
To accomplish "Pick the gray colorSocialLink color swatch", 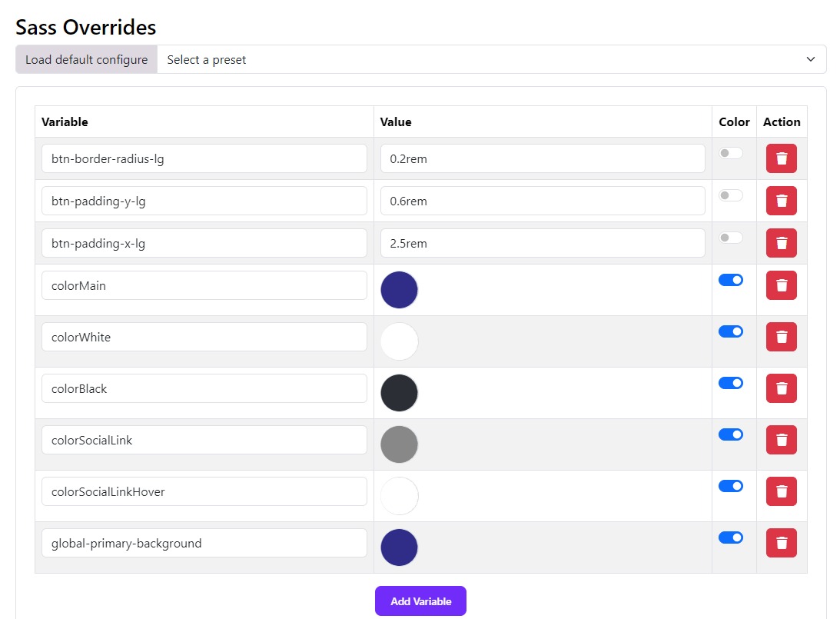I will pos(399,444).
